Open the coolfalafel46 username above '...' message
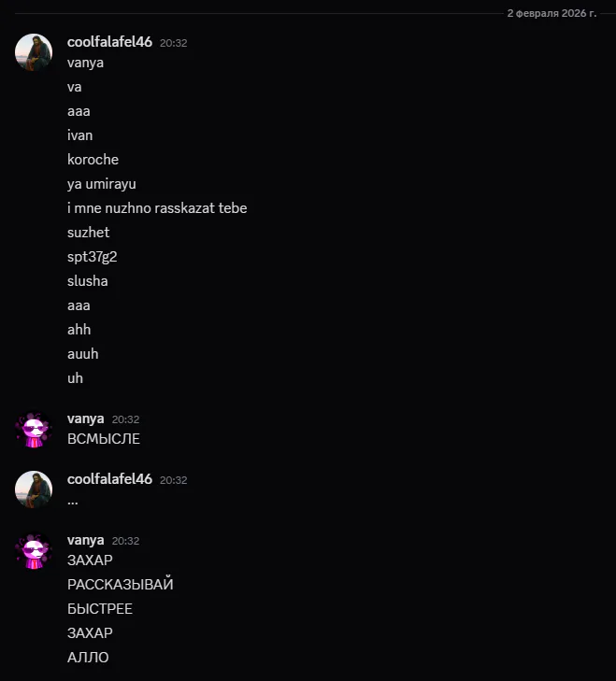 tap(109, 479)
